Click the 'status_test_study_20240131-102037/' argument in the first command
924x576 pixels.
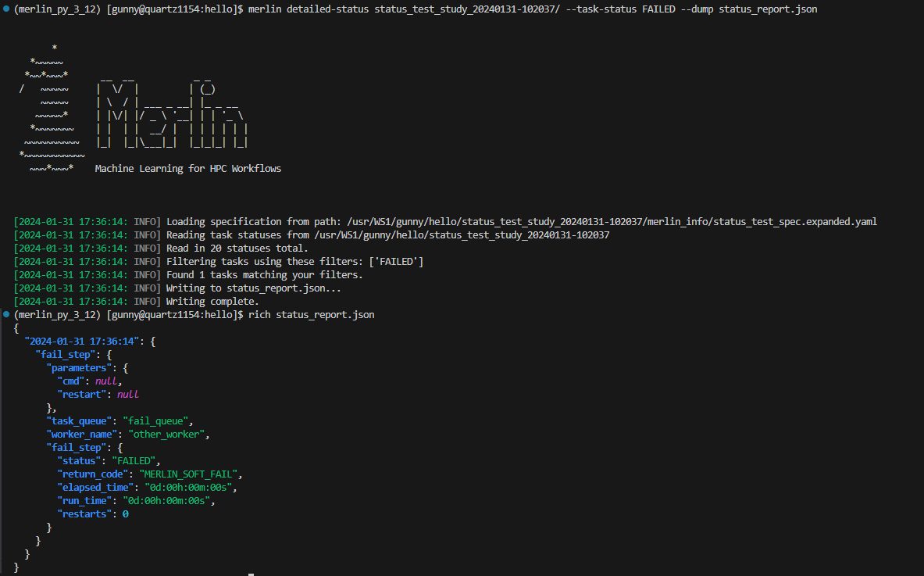[467, 9]
